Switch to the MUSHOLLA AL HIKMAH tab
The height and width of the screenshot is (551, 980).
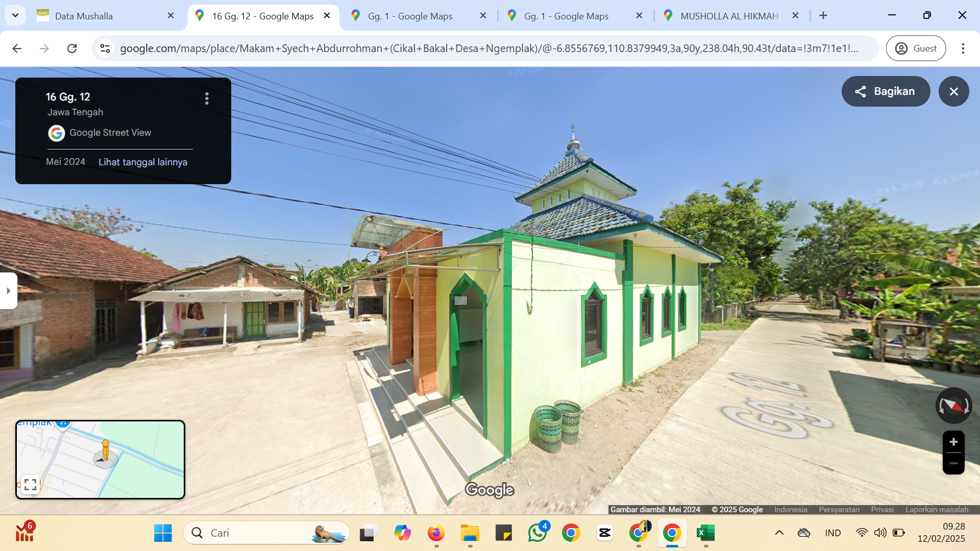[730, 16]
